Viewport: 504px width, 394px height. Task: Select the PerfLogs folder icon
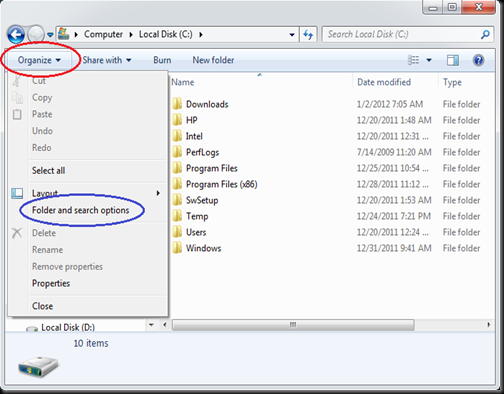[177, 152]
